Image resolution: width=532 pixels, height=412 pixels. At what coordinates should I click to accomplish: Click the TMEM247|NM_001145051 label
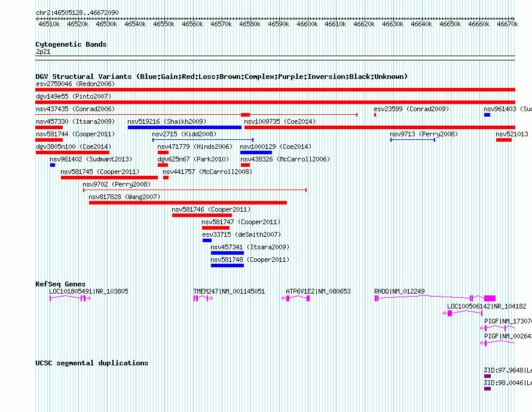(229, 291)
